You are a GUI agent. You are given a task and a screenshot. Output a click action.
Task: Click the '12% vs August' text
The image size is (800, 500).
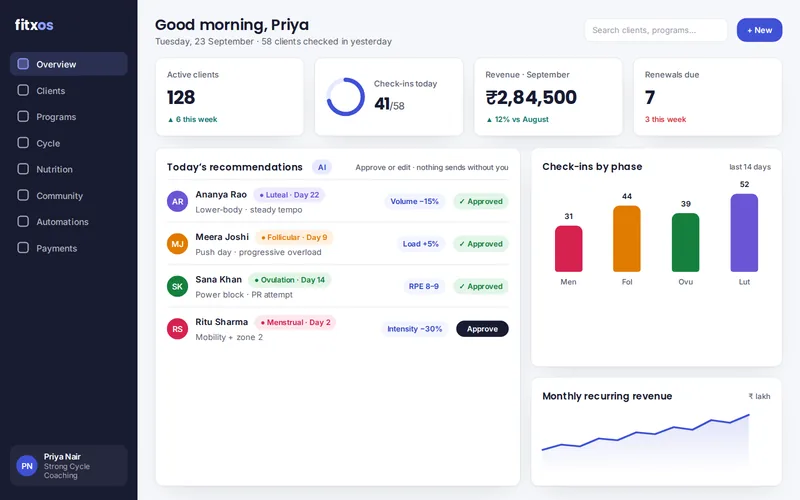point(517,119)
